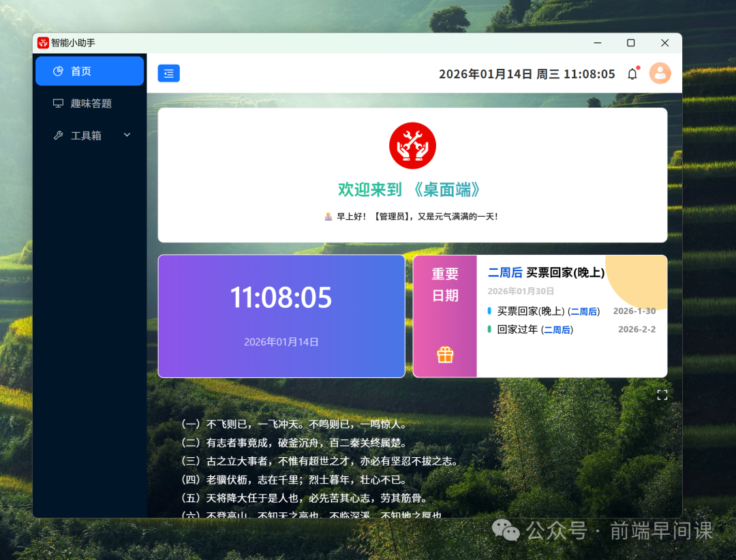Open the 趣味答题 menu item
The image size is (736, 560).
pyautogui.click(x=90, y=104)
